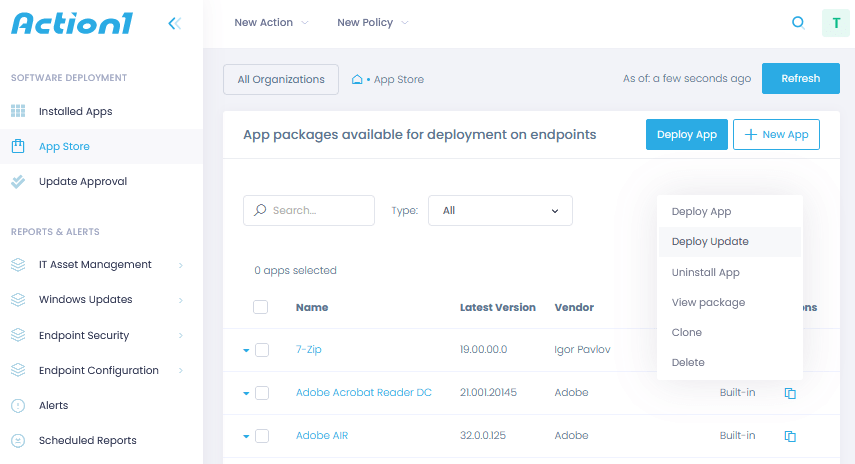Click the clone icon for Adobe AIR
The height and width of the screenshot is (464, 855).
pos(790,436)
